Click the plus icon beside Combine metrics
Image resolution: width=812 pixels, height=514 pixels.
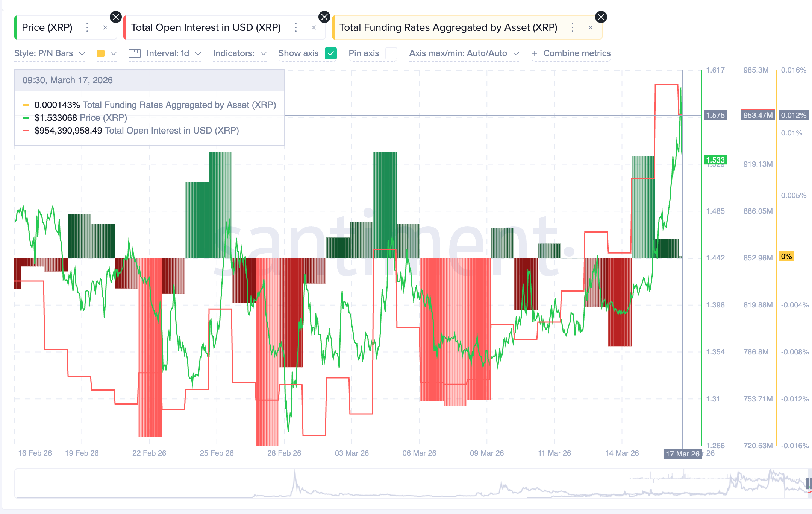point(534,53)
